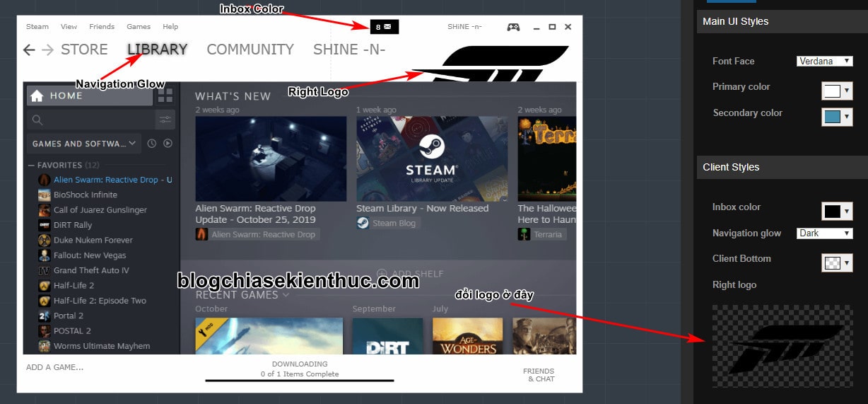The height and width of the screenshot is (404, 868).
Task: Select POSTAL 2 in game list
Action: (72, 330)
